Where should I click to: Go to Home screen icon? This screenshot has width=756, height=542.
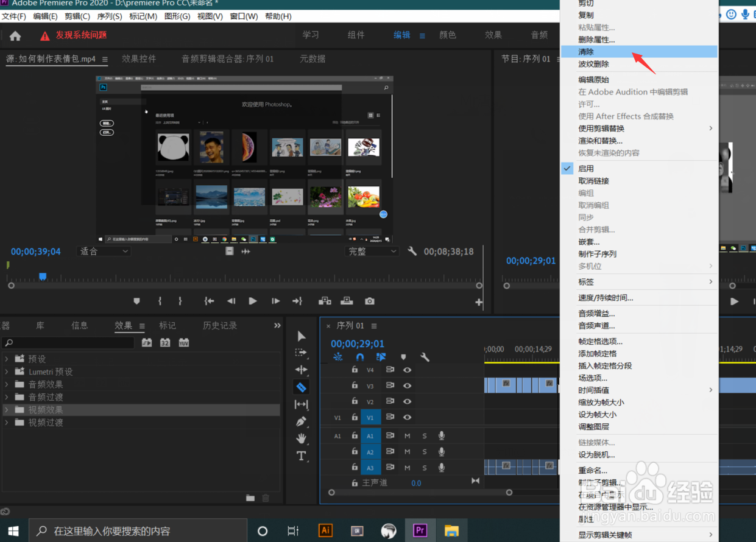(x=15, y=36)
